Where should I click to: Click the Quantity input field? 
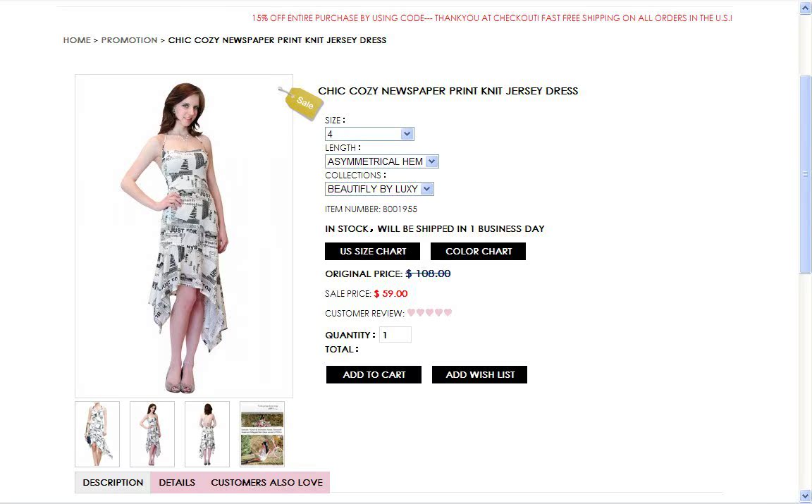pyautogui.click(x=395, y=335)
